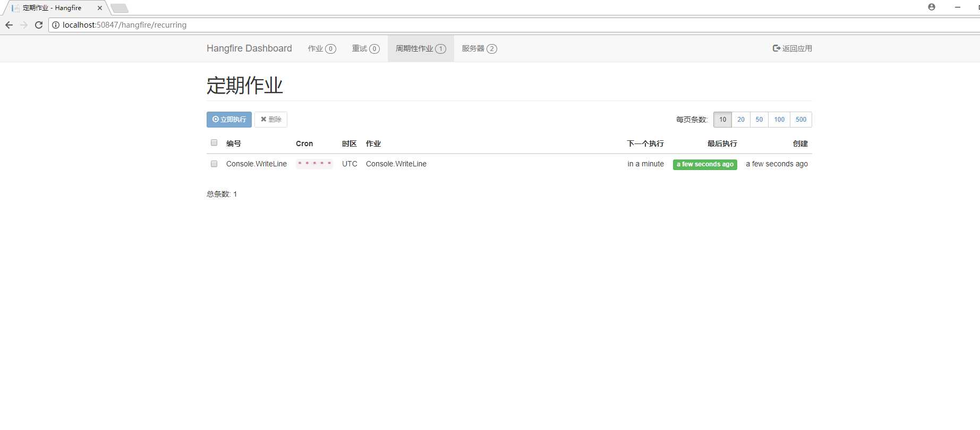
Task: Open 周期性作业 recurring jobs tab
Action: click(x=421, y=48)
